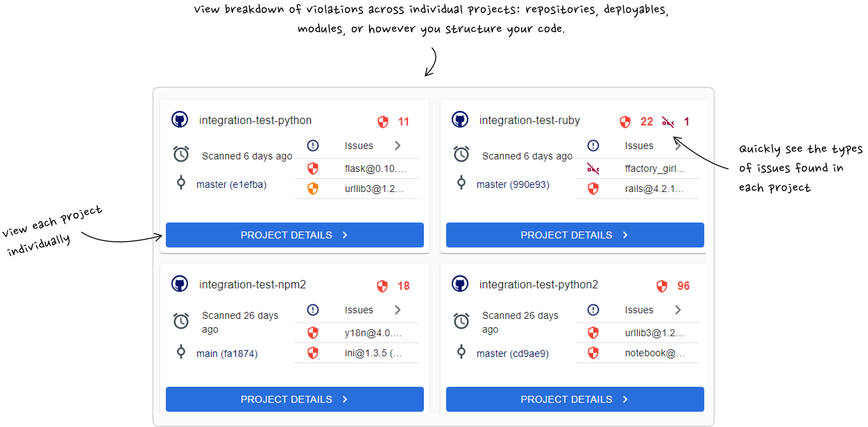Open the flask@0.10 issue entry
868x427 pixels.
(x=375, y=169)
